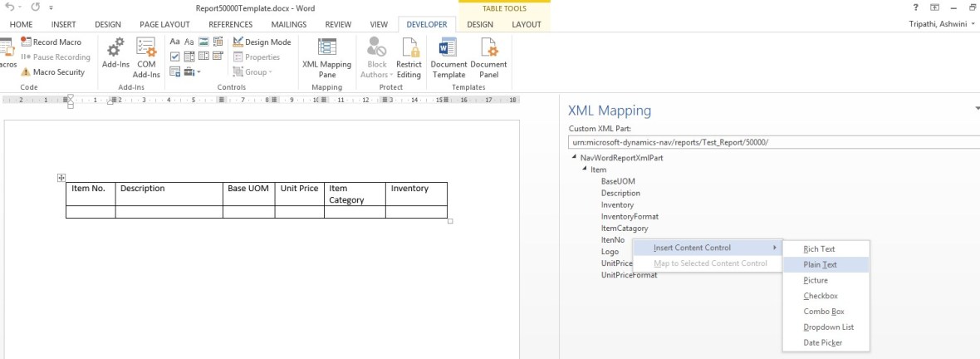Image resolution: width=980 pixels, height=359 pixels.
Task: Select Plain Text from the submenu
Action: click(x=820, y=264)
